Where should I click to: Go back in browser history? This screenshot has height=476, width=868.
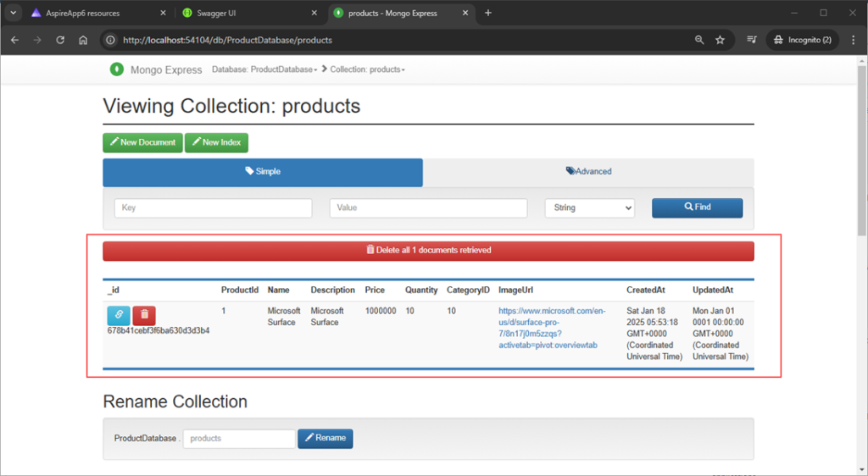click(x=15, y=40)
